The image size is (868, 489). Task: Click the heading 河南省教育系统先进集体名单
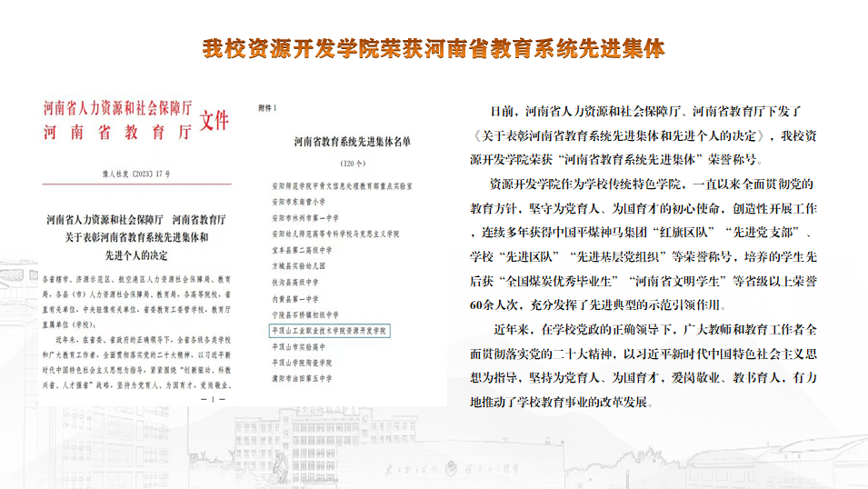coord(352,143)
